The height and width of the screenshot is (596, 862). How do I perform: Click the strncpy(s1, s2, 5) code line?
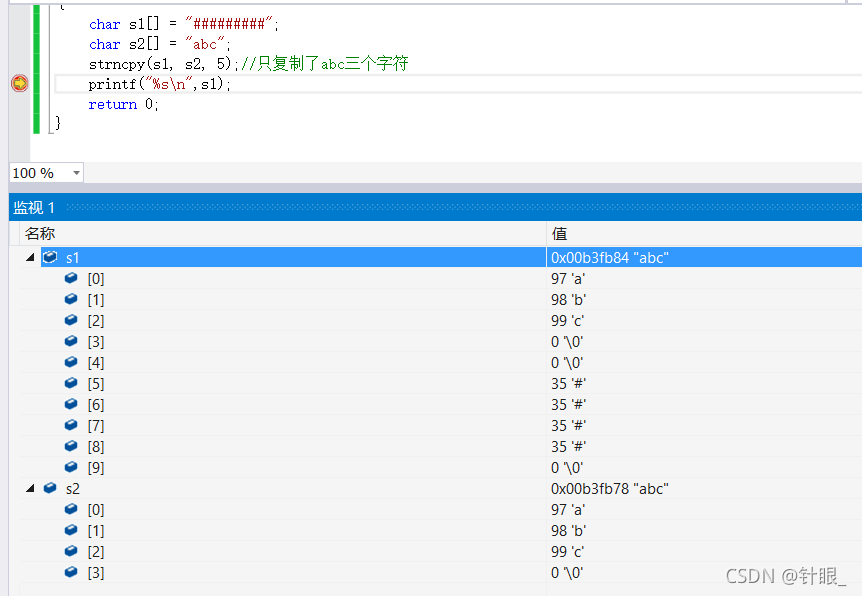click(x=163, y=64)
